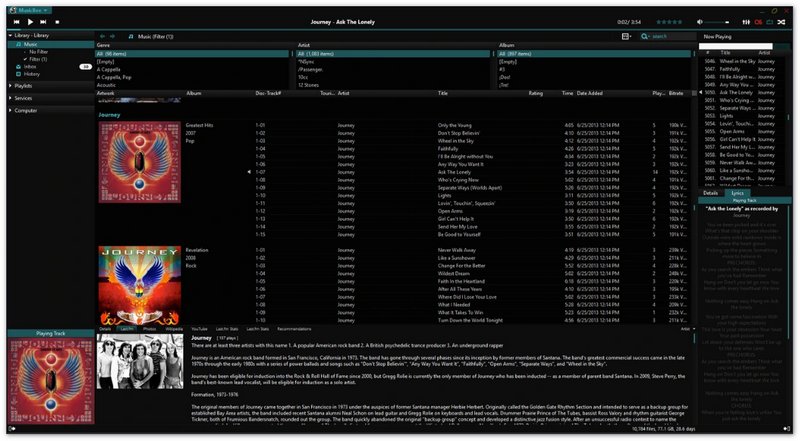Navigate forward with the right arrow

click(112, 36)
